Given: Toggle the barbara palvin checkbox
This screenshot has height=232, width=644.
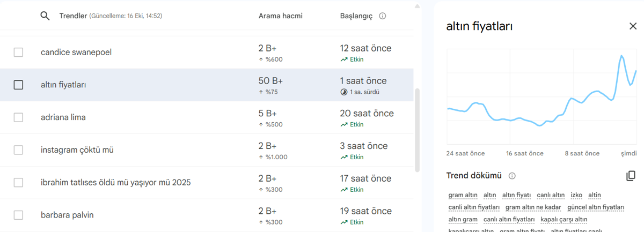Looking at the screenshot, I should pyautogui.click(x=18, y=215).
